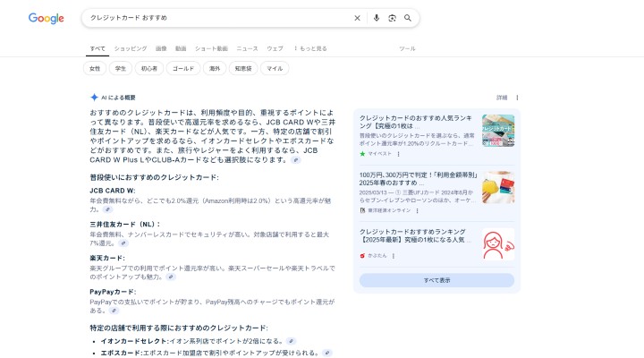Open thumbnail of 東洋経済オンライン article
This screenshot has height=358, width=644.
click(x=498, y=187)
